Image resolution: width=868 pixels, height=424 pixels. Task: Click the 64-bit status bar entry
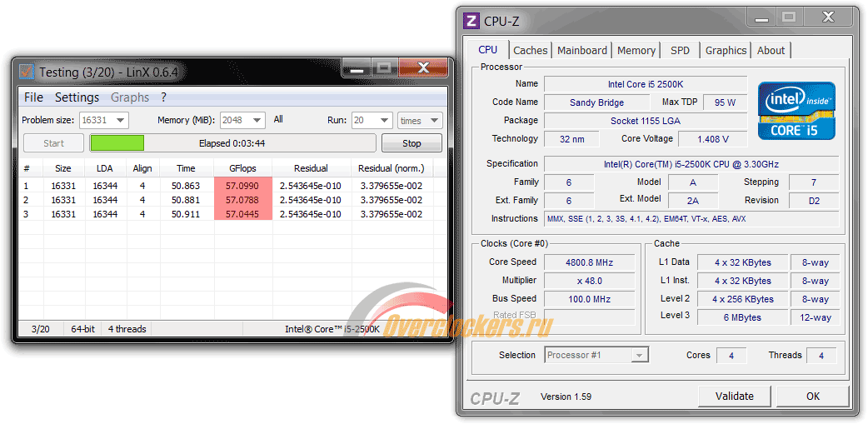[83, 329]
